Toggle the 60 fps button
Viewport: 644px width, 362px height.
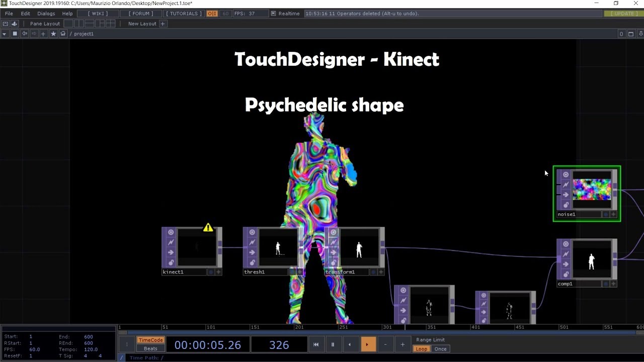225,14
